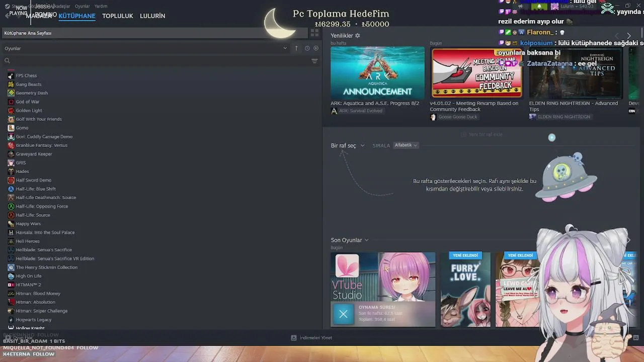
Task: Click the GRIS game icon
Action: tap(11, 163)
